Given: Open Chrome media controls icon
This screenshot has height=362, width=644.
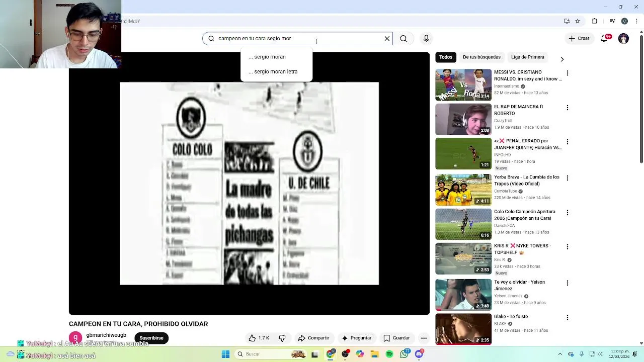Looking at the screenshot, I should pyautogui.click(x=612, y=21).
